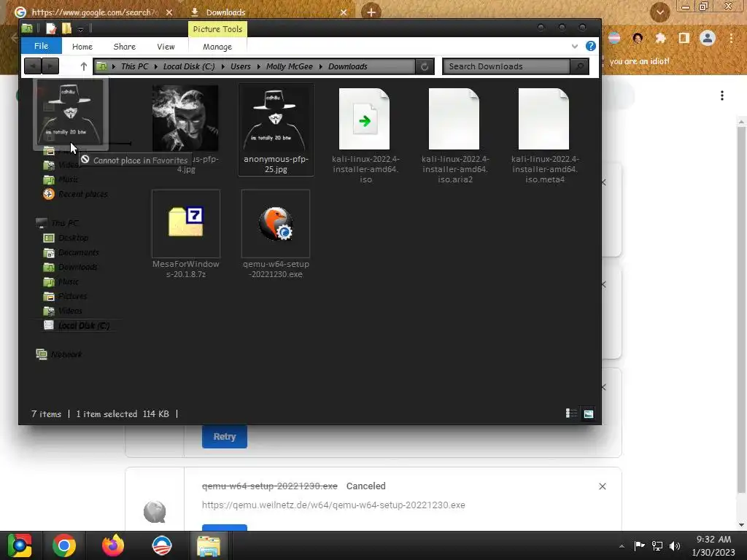Expand dropdown arrow after Users breadcrumb
The width and height of the screenshot is (747, 560).
click(259, 66)
